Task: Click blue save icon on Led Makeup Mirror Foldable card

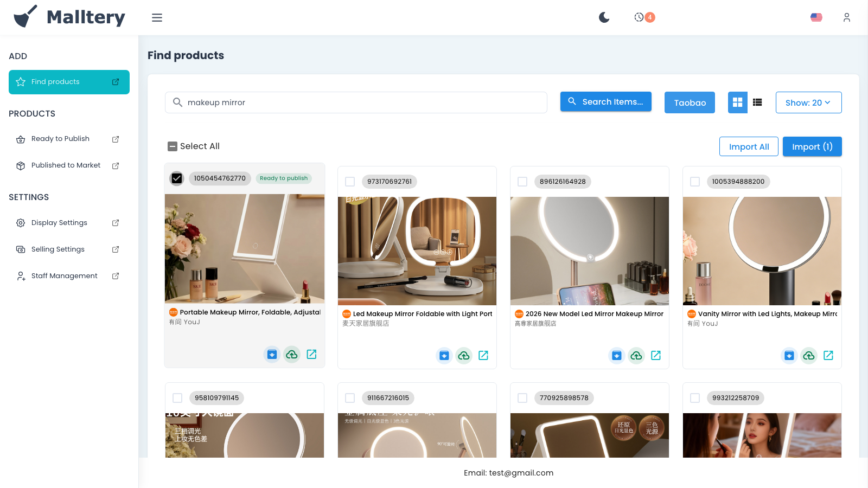Action: pyautogui.click(x=444, y=356)
